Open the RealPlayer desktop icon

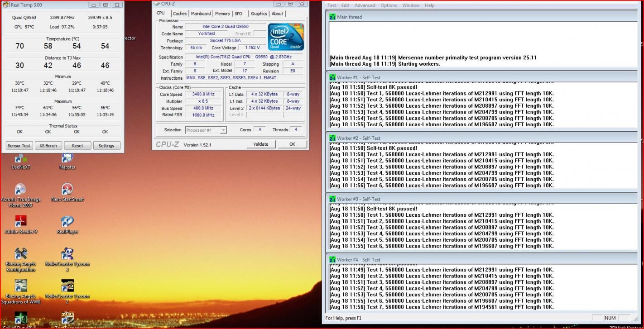pyautogui.click(x=67, y=225)
